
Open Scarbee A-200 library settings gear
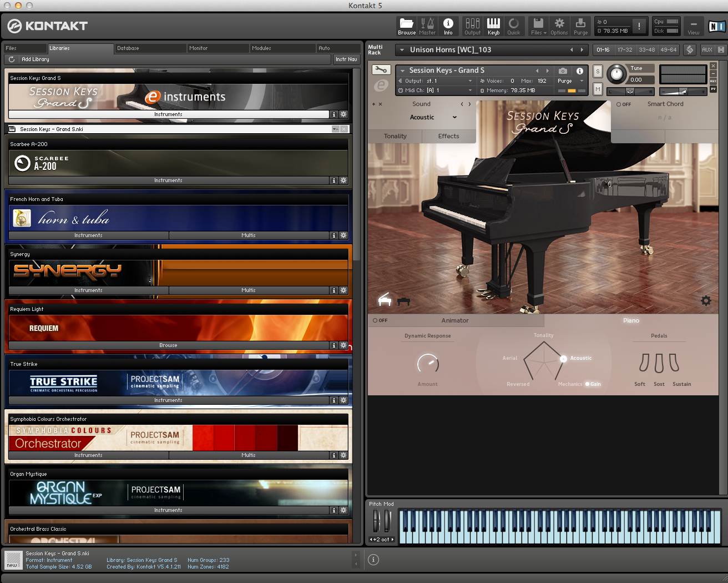(x=343, y=180)
